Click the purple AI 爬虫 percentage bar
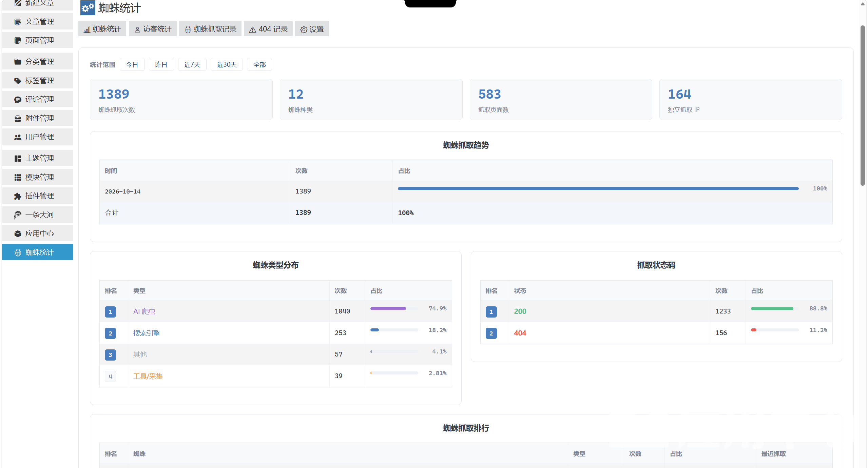 (388, 308)
